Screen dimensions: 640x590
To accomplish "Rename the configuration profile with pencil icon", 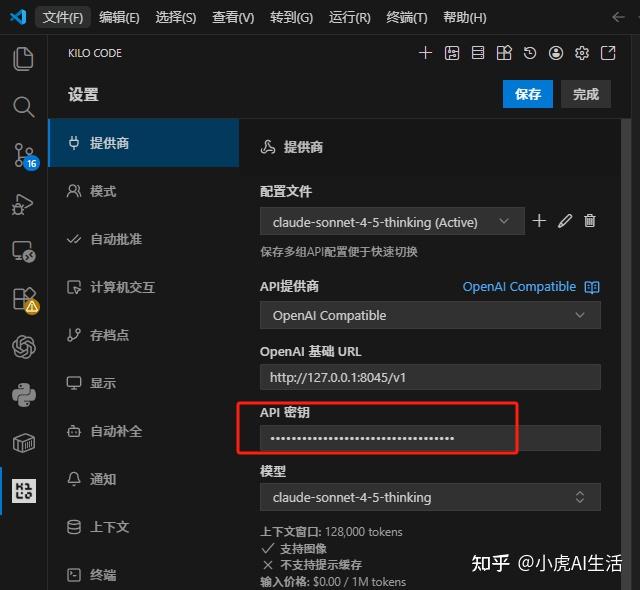I will click(x=565, y=221).
